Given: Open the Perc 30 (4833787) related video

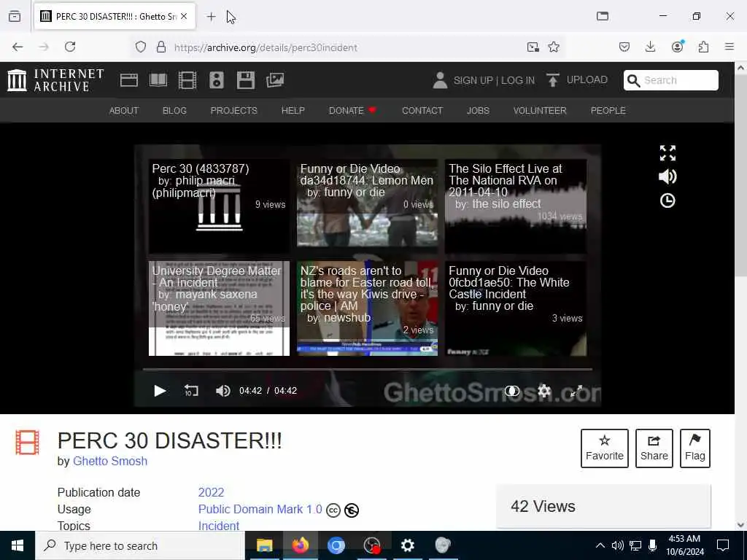Looking at the screenshot, I should pos(219,206).
